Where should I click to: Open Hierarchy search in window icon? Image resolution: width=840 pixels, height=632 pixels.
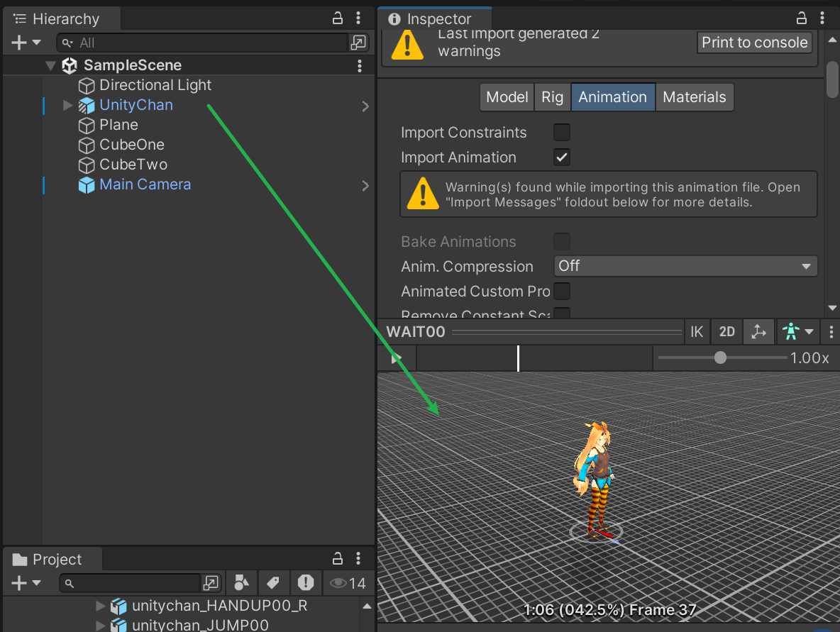tap(358, 43)
